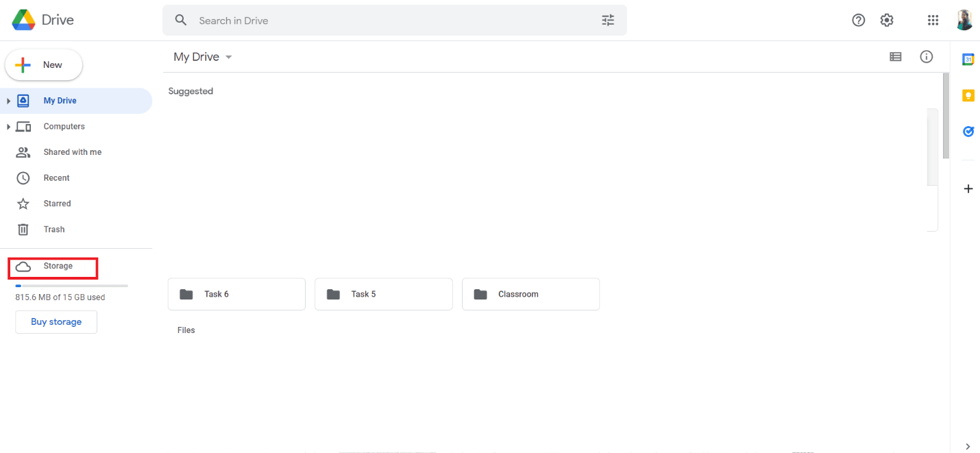Open the Task 6 folder
The height and width of the screenshot is (453, 980).
click(236, 294)
